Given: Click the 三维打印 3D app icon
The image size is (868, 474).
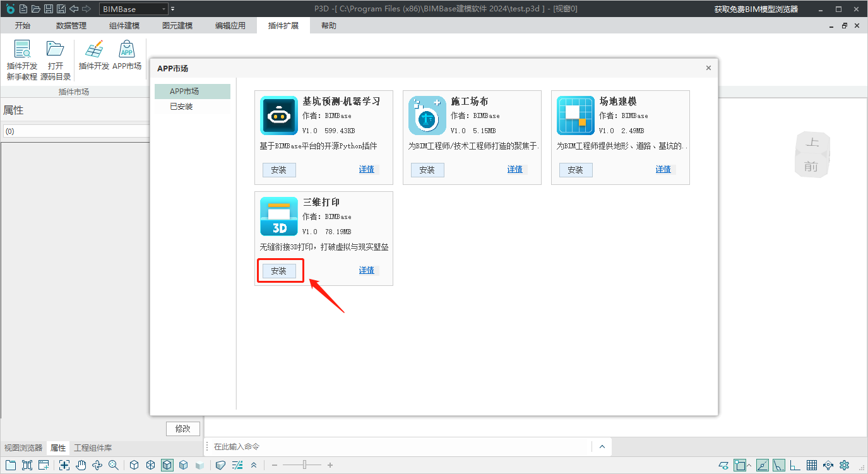Looking at the screenshot, I should tap(279, 216).
